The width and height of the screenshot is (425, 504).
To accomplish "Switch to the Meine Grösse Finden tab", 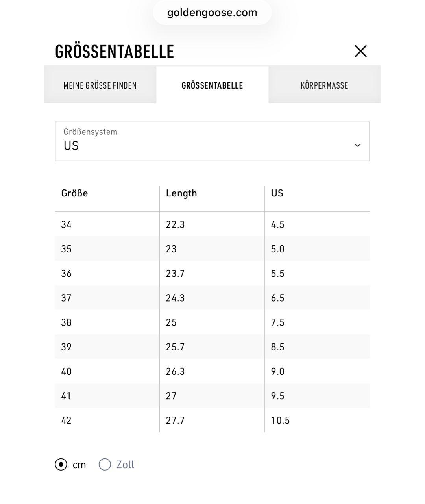I will point(100,85).
